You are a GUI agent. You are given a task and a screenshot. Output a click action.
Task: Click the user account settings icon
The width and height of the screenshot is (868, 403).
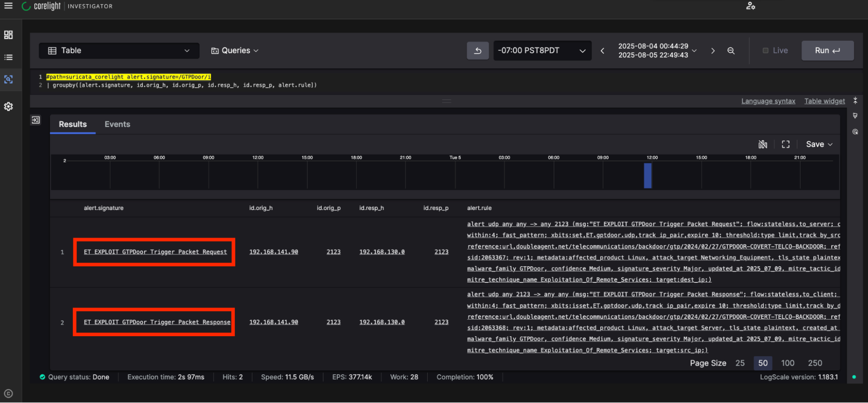(750, 6)
